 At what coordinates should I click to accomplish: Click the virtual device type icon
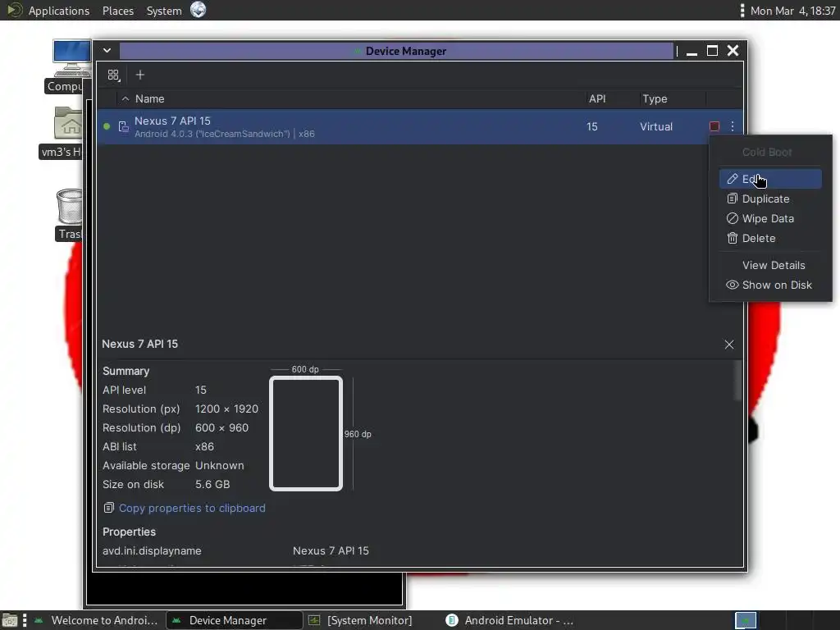click(x=123, y=126)
